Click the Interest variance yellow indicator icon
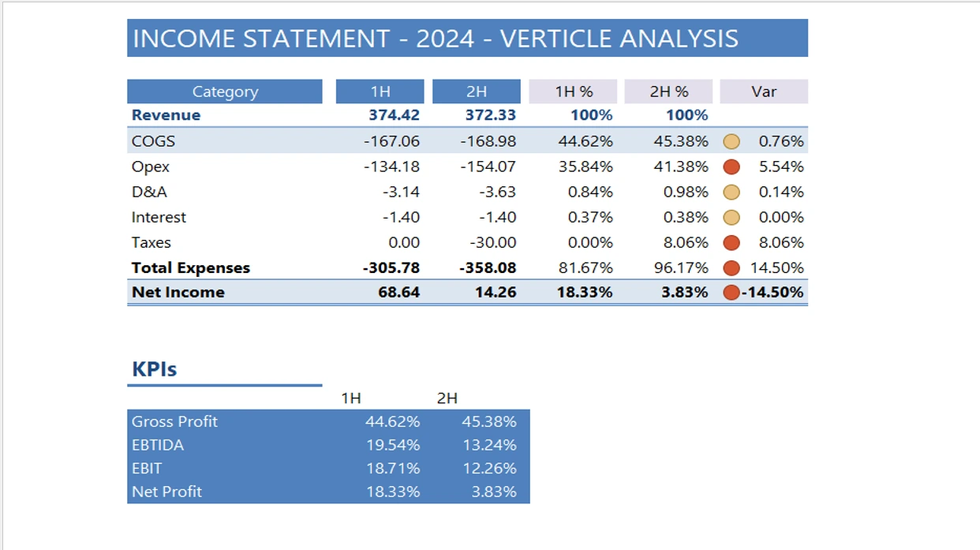 coord(731,218)
